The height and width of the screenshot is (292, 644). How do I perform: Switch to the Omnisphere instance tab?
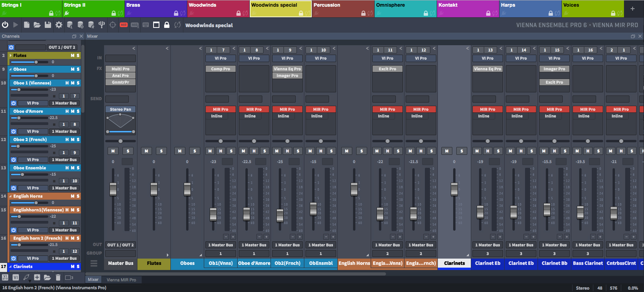coord(406,8)
